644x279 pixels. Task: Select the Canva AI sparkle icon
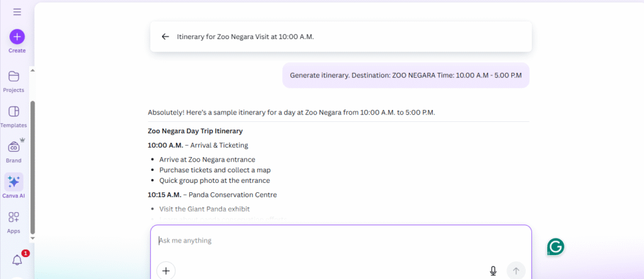[x=14, y=182]
